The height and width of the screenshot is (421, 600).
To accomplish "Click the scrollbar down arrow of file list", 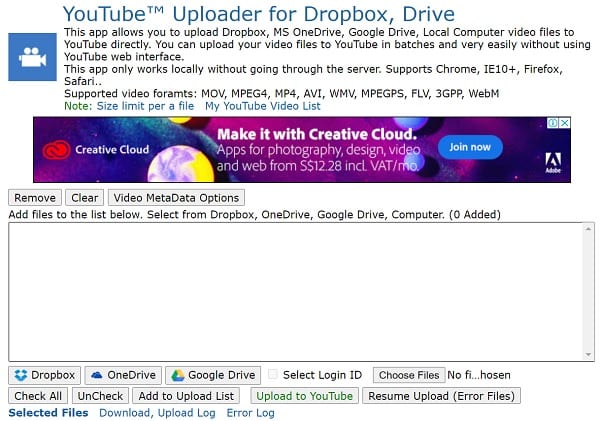I will 588,355.
